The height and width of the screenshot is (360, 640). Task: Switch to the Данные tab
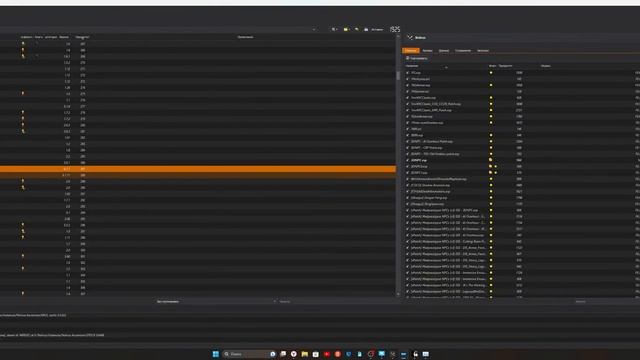coord(444,51)
